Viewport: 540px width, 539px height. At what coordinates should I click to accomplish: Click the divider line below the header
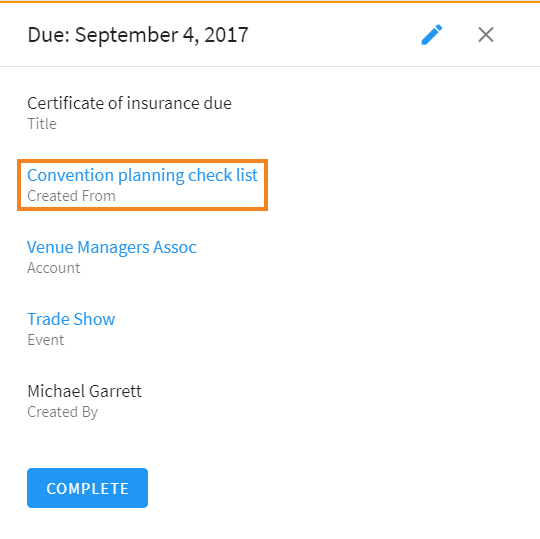point(270,66)
